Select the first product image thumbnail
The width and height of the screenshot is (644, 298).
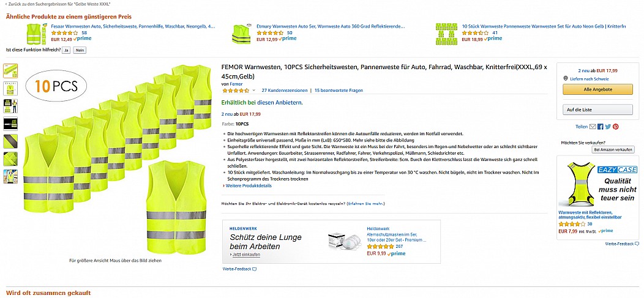coord(10,71)
